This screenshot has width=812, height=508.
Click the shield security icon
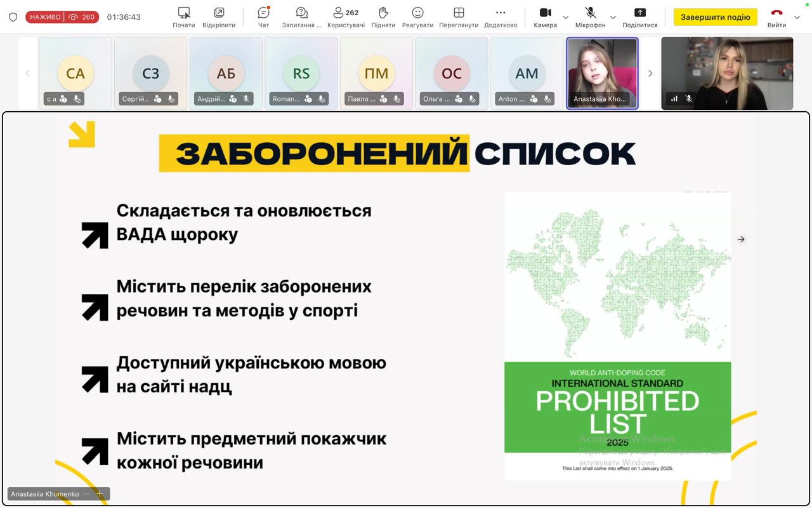tap(13, 17)
